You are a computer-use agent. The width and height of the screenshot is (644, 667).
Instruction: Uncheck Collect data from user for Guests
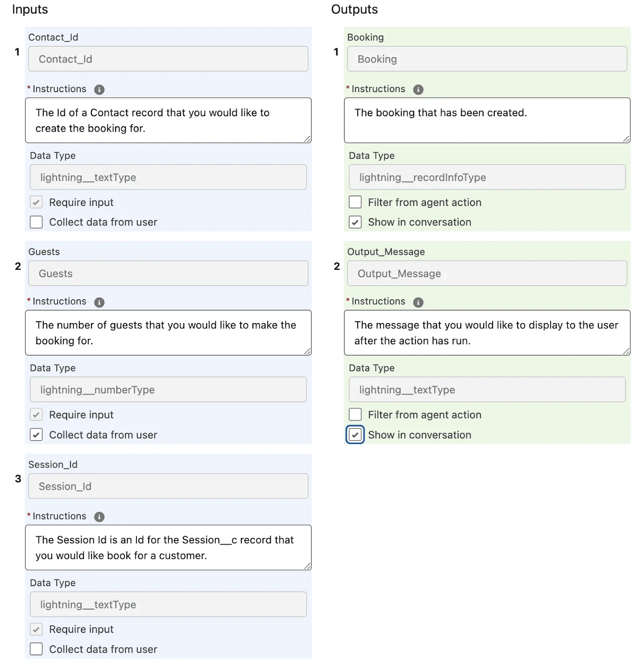click(36, 434)
